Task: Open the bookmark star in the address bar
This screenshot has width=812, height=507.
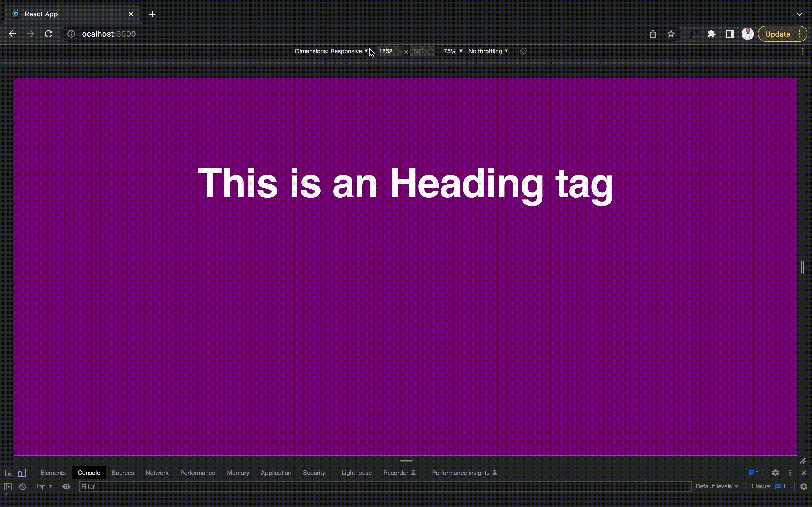Action: click(670, 34)
